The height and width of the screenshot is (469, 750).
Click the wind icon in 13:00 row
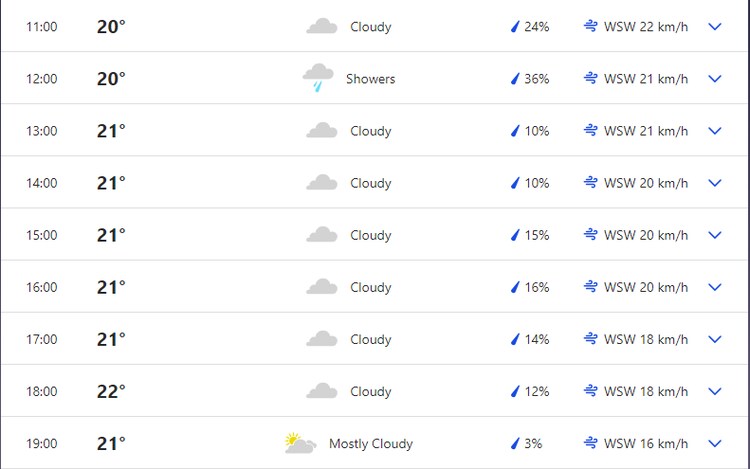591,131
